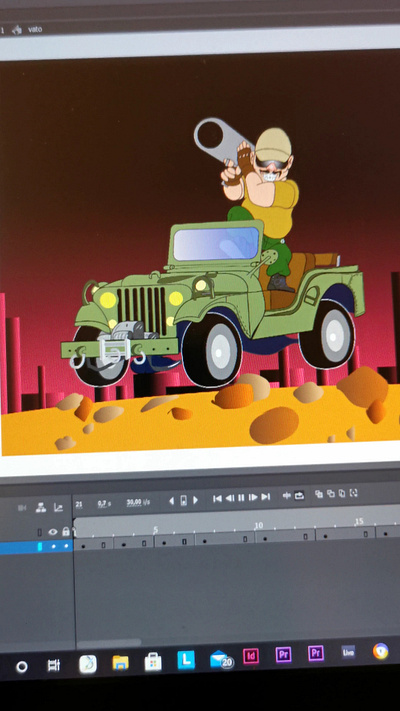Image resolution: width=400 pixels, height=711 pixels.
Task: Step back one frame
Action: 230,498
